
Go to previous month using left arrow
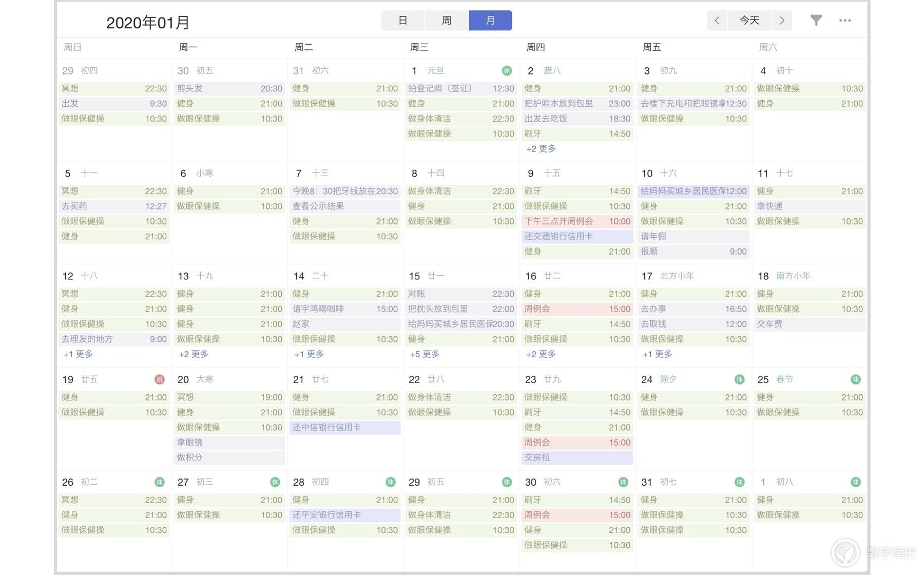(717, 21)
